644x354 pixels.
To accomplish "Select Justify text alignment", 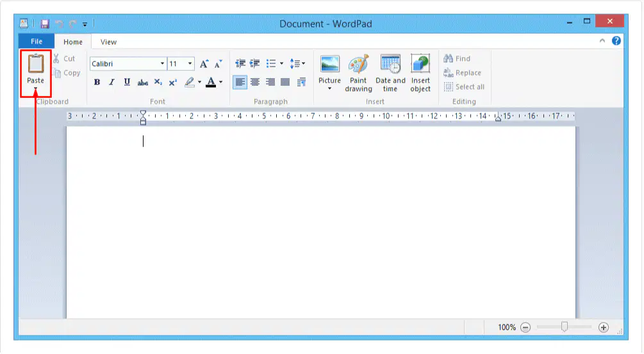I will click(285, 82).
